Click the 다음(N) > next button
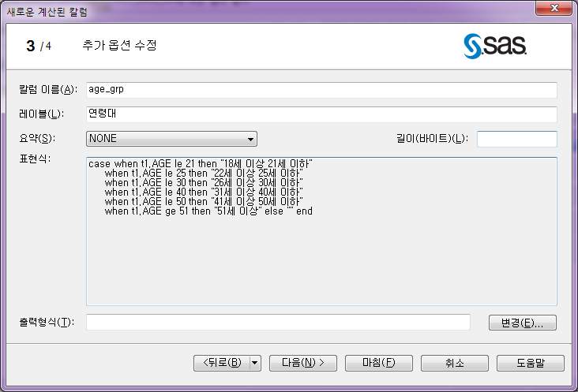Image resolution: width=578 pixels, height=392 pixels. pos(303,363)
